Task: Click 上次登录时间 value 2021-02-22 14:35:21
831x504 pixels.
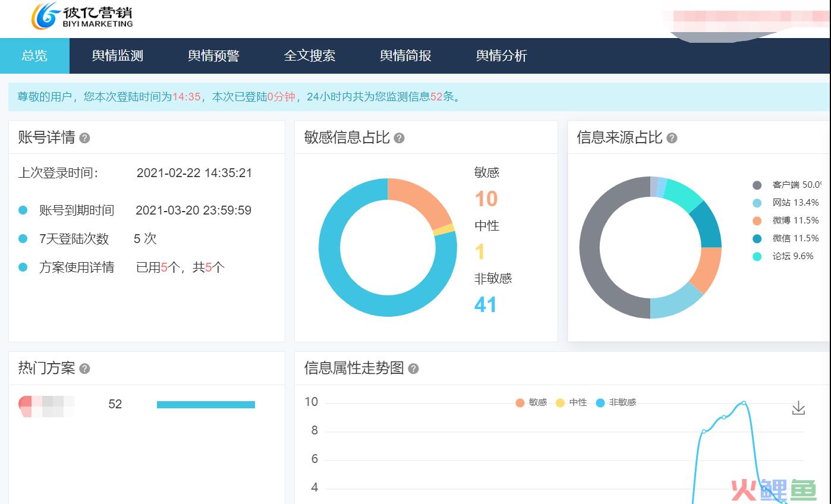Action: tap(194, 173)
